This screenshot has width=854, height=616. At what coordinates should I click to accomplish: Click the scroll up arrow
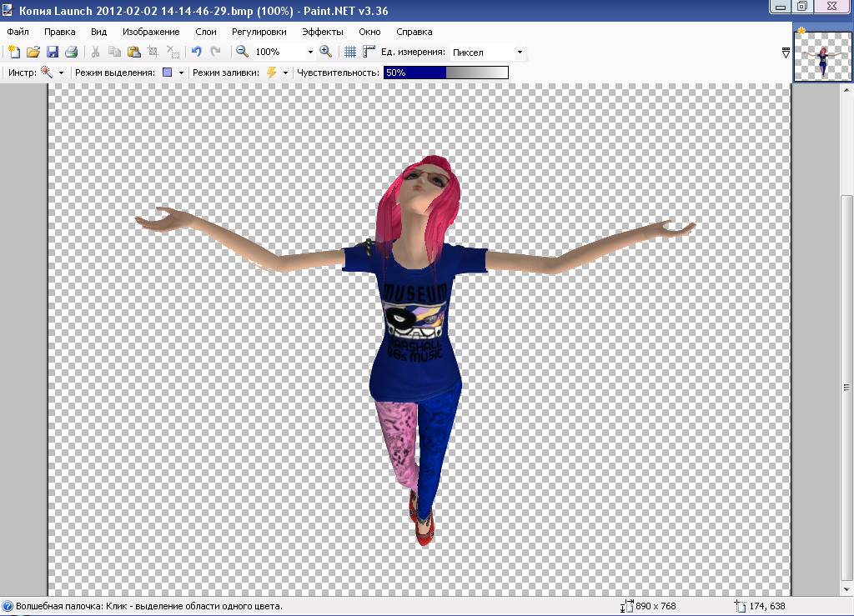click(x=846, y=89)
